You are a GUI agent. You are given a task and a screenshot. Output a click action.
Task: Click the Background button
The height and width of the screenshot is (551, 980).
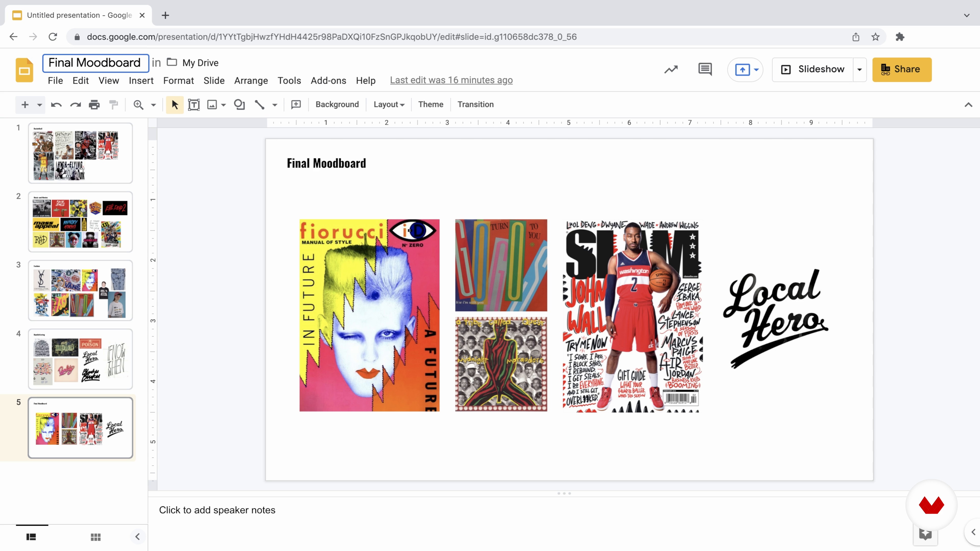coord(337,104)
